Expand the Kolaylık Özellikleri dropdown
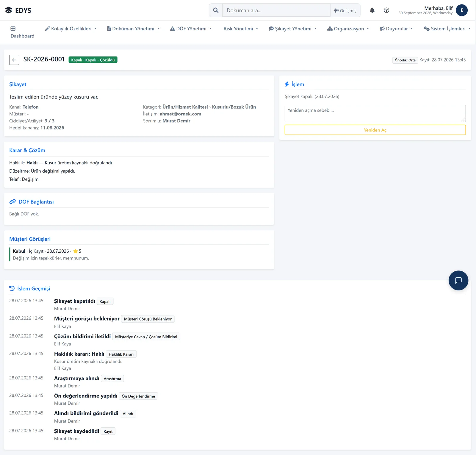Screen dimensions: 476x455 click(71, 29)
